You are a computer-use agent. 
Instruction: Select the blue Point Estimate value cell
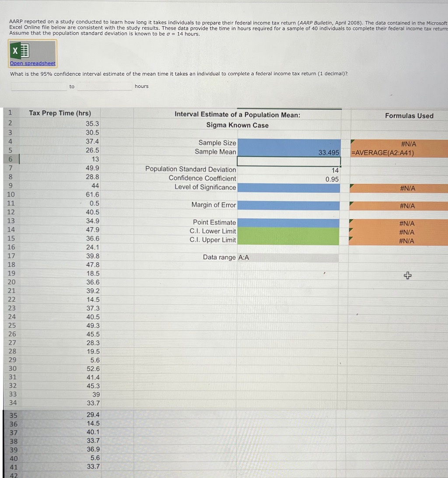(x=288, y=223)
